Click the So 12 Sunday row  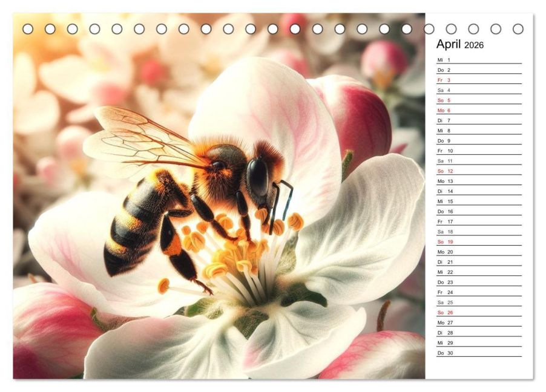click(x=479, y=171)
